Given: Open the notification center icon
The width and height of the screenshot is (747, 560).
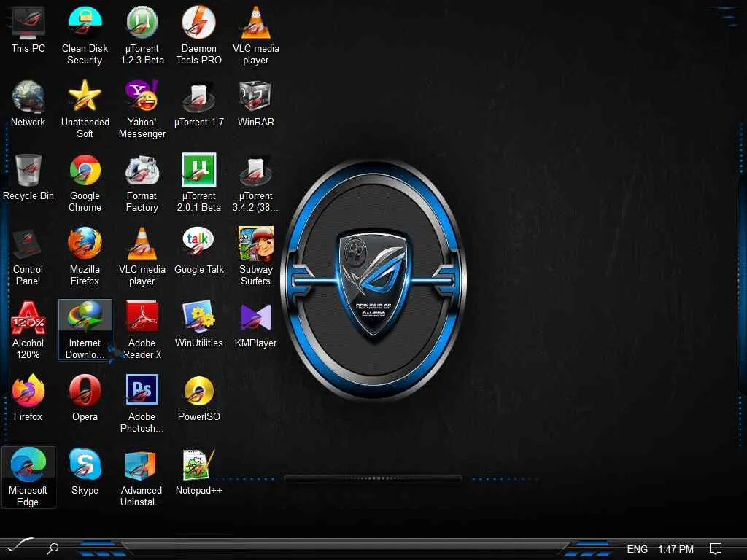Looking at the screenshot, I should click(715, 549).
